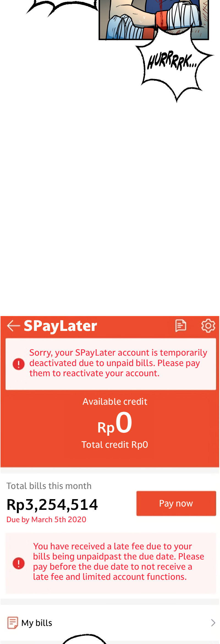The image size is (220, 644).
Task: Click the Total bills this month label
Action: [49, 486]
